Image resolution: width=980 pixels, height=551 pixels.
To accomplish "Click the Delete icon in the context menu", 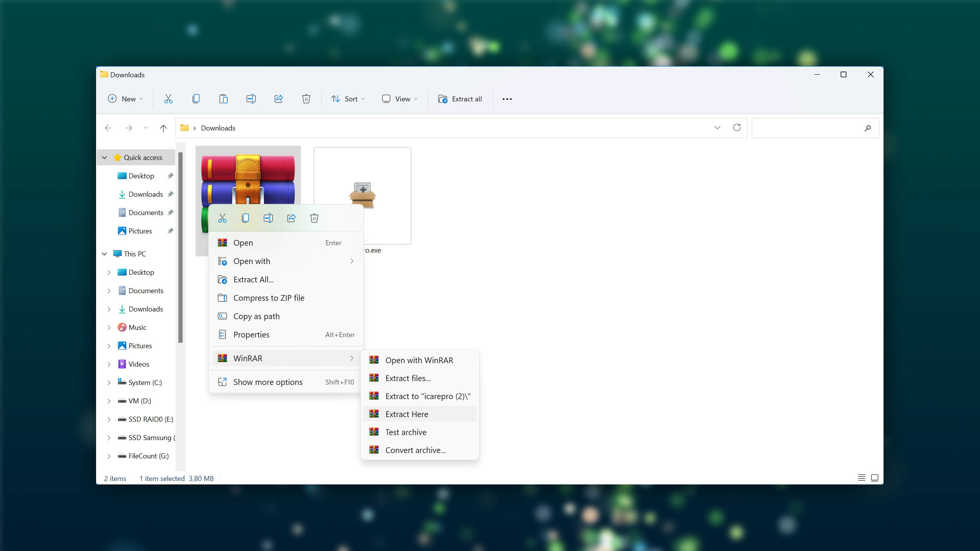I will click(x=314, y=218).
